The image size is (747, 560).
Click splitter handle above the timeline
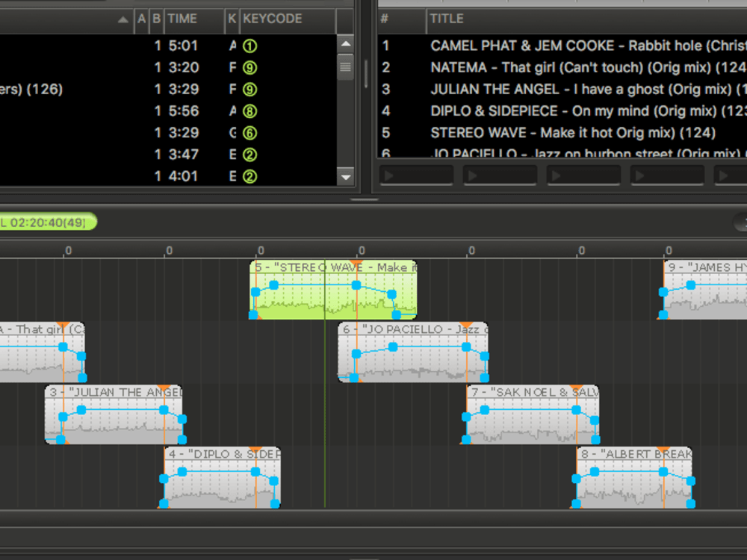point(365,200)
